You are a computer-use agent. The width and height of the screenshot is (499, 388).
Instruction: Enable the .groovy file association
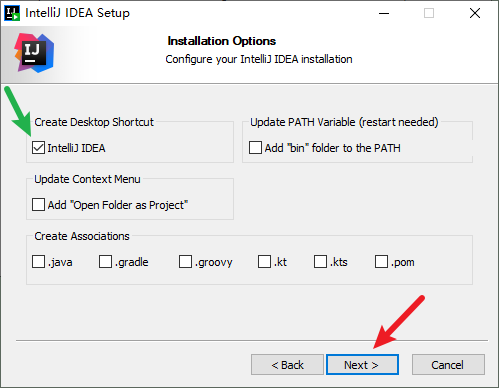185,262
